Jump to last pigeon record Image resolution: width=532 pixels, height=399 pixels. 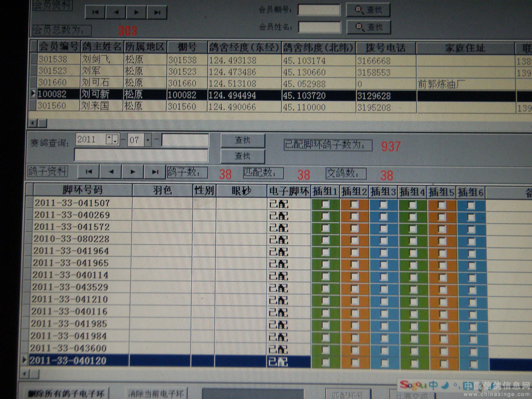(x=155, y=172)
